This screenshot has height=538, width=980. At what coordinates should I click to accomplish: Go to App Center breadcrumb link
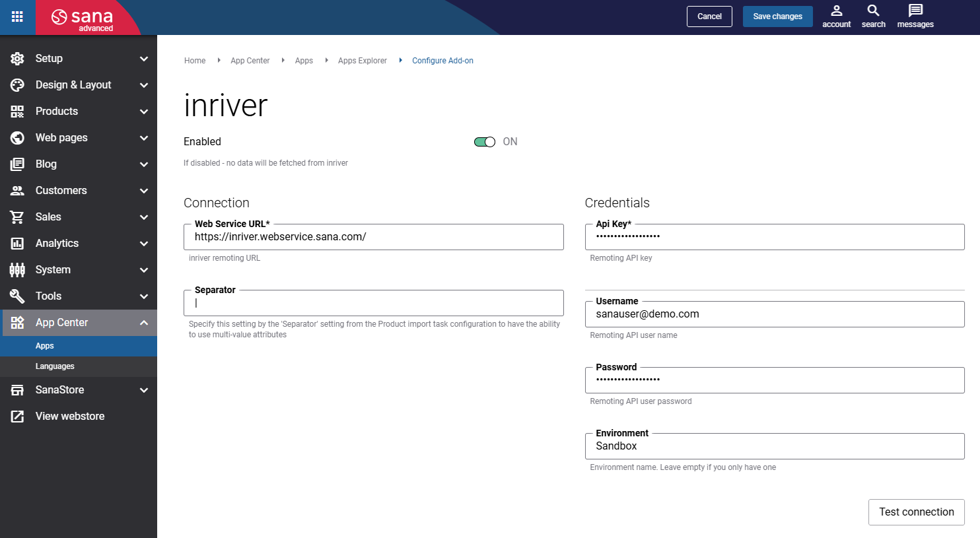[250, 61]
